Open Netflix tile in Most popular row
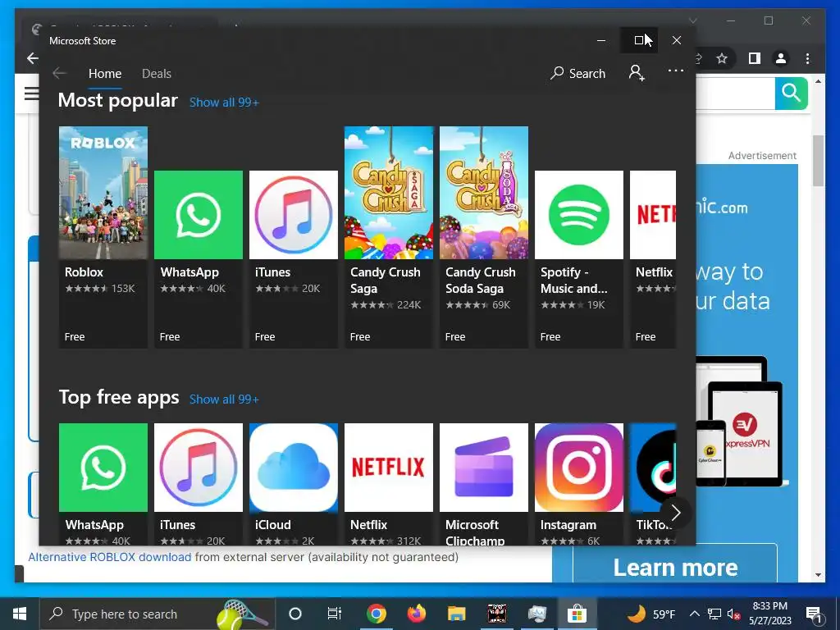The height and width of the screenshot is (630, 840). point(653,259)
